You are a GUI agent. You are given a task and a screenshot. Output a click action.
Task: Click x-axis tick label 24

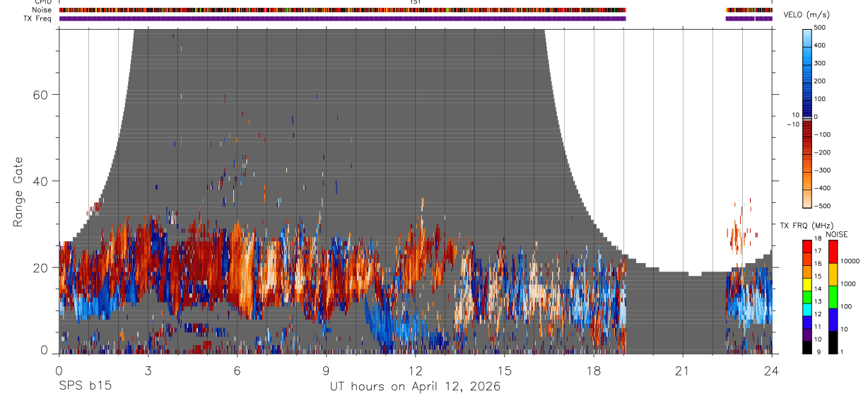(x=771, y=371)
